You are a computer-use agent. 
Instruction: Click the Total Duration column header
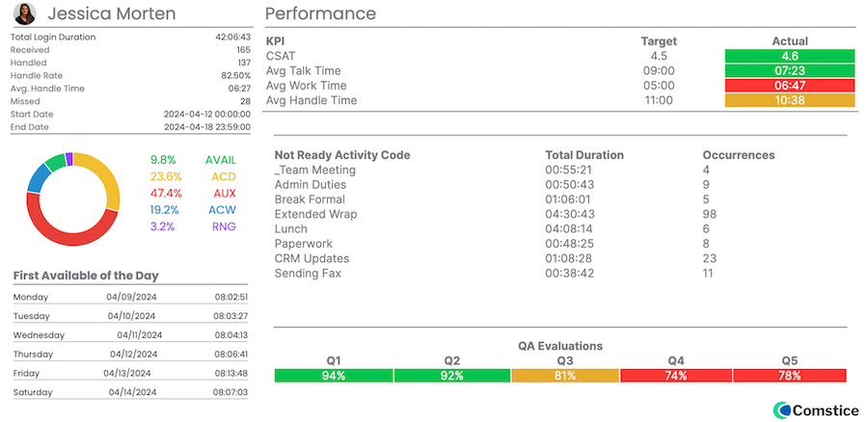(x=583, y=155)
